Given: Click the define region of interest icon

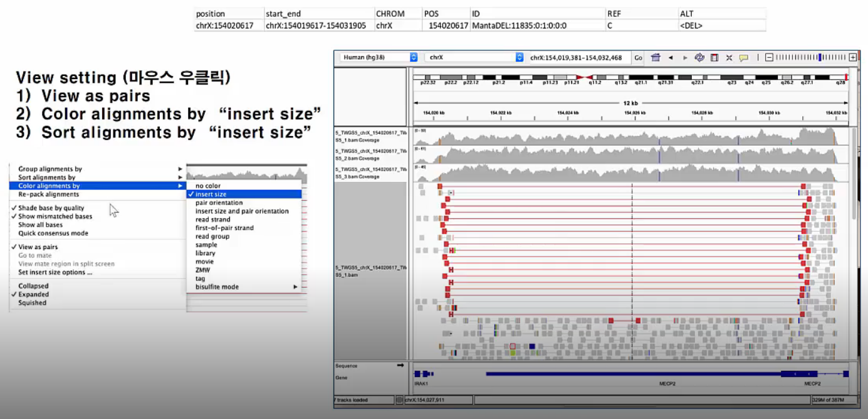Looking at the screenshot, I should click(714, 58).
